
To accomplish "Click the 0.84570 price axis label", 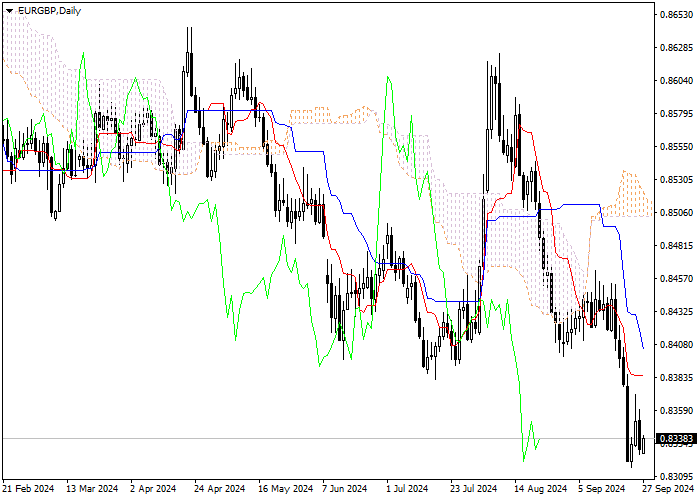I will [x=676, y=279].
